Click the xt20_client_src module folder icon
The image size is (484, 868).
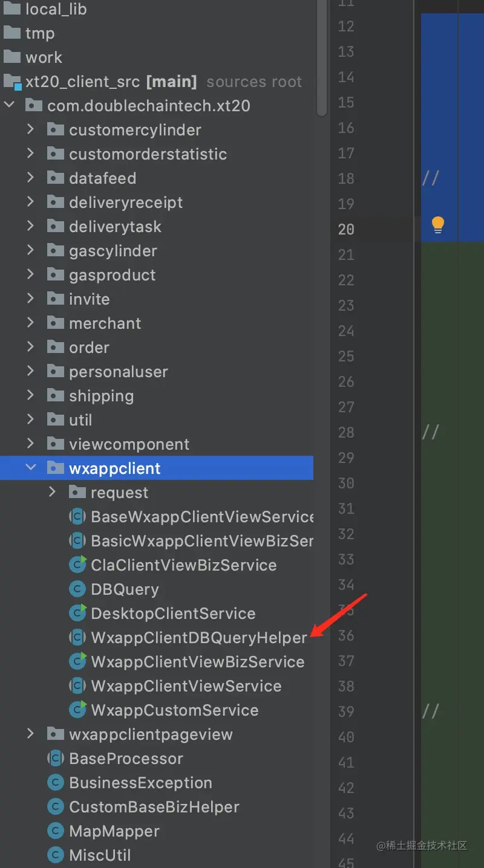[x=12, y=82]
